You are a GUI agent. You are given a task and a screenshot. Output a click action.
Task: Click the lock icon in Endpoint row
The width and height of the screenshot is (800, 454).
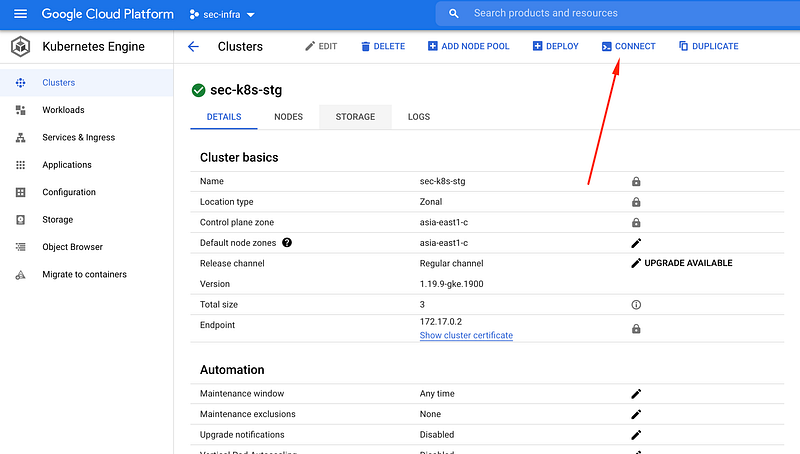pos(636,329)
